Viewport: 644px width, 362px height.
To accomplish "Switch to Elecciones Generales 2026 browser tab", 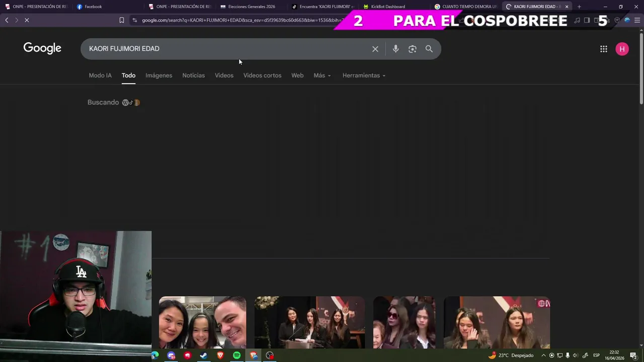I will (x=252, y=7).
